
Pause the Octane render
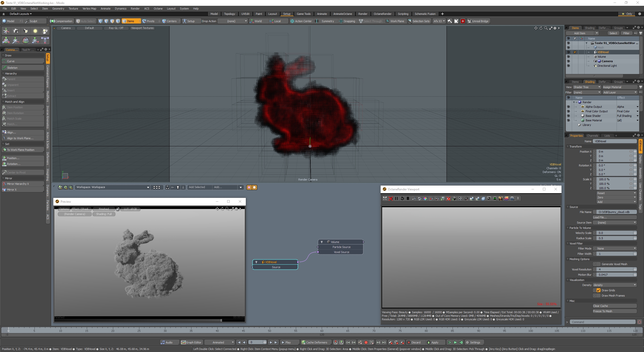pyautogui.click(x=396, y=199)
